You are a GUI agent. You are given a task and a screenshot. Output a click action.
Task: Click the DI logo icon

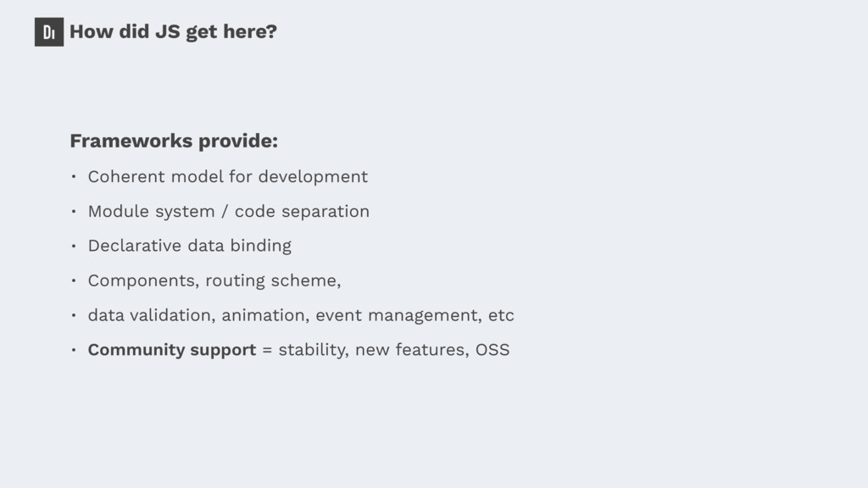pyautogui.click(x=49, y=32)
